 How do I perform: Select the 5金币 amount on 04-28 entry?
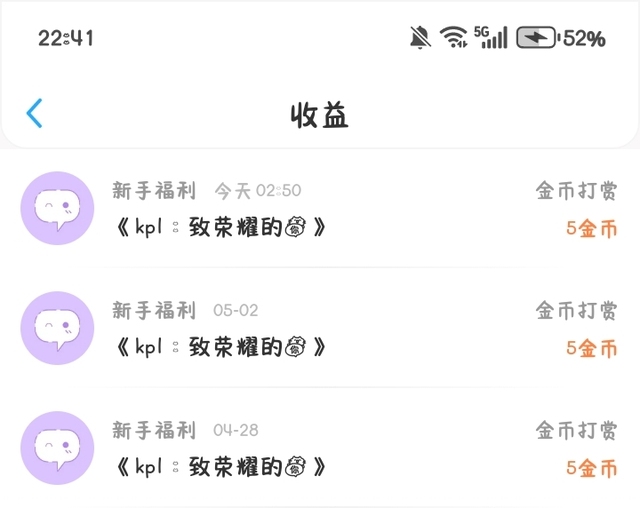[x=591, y=469]
